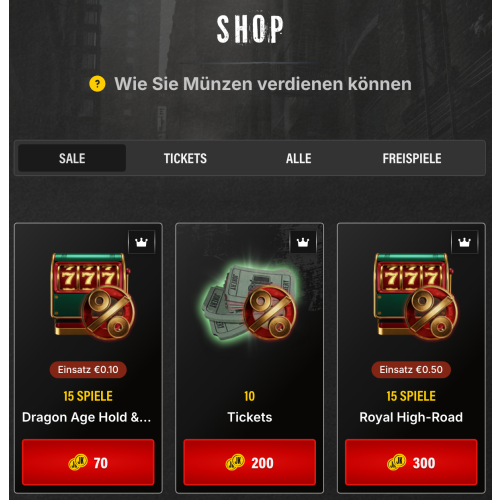Click crown icon on Tickets card
This screenshot has width=500, height=500.
pos(303,242)
